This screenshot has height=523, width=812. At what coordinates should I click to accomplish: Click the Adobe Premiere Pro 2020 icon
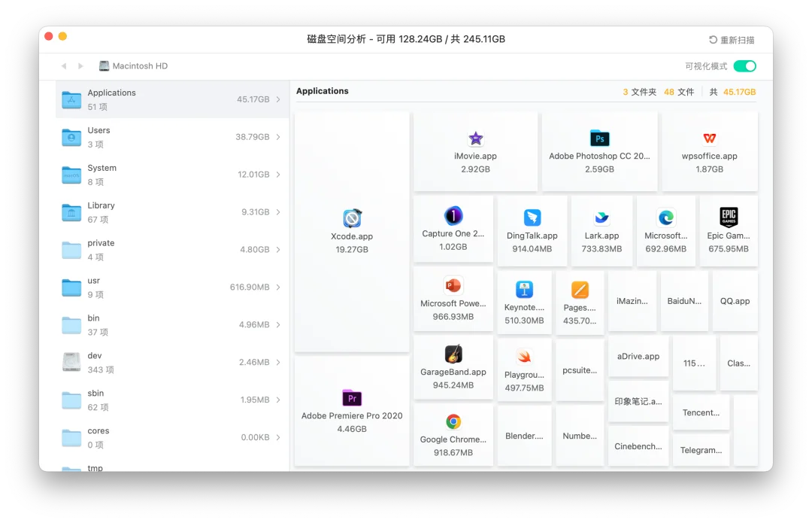click(352, 398)
